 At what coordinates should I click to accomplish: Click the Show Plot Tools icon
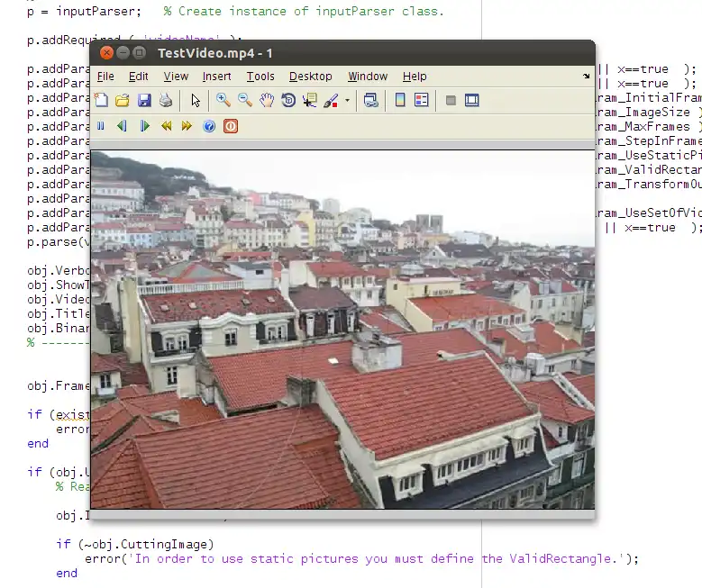(472, 100)
